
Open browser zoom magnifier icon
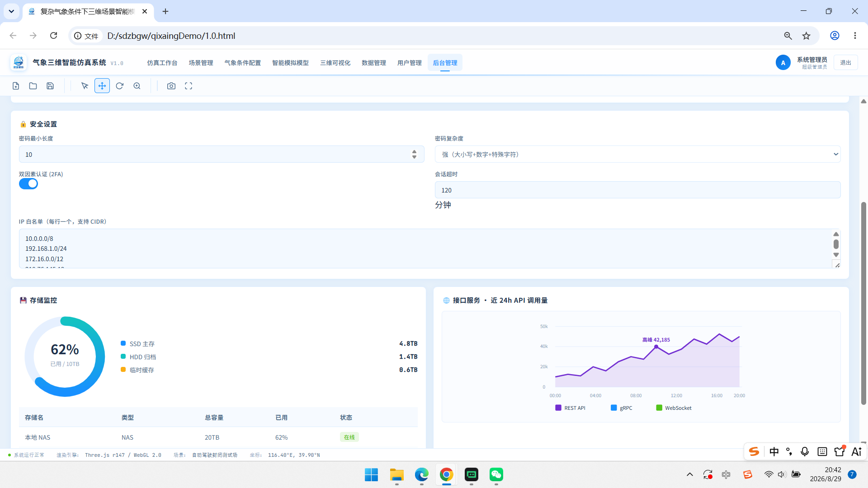tap(788, 36)
